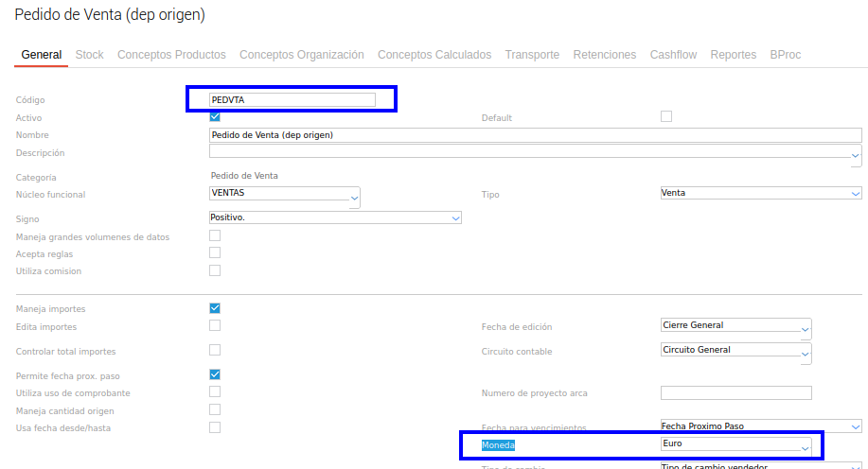
Task: Enable Utiliza comision checkbox
Action: click(215, 270)
